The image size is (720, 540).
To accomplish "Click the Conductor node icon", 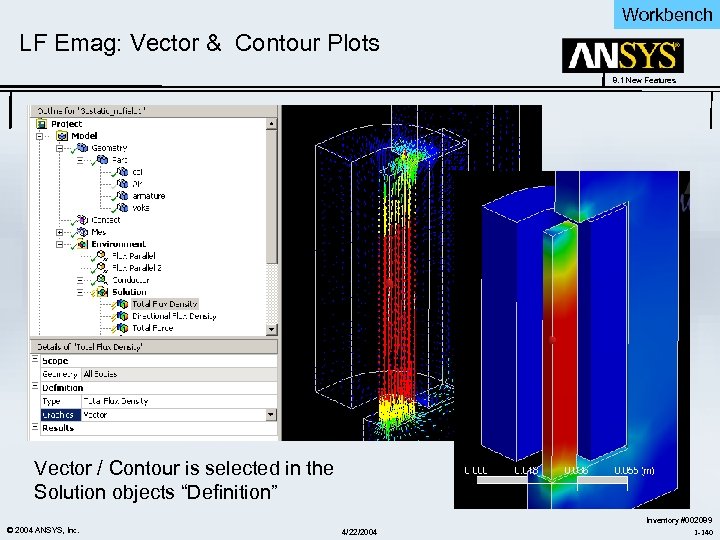I will coord(102,280).
